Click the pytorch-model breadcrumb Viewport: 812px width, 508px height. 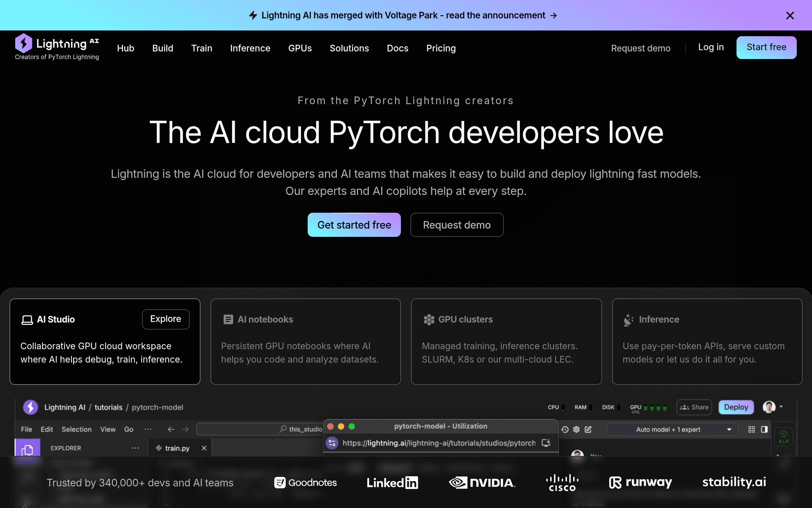(x=157, y=407)
